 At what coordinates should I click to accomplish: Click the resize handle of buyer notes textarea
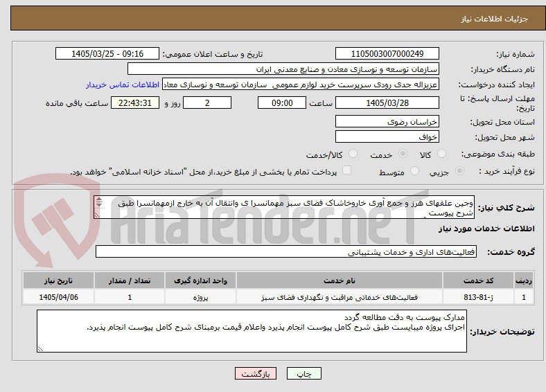40,348
